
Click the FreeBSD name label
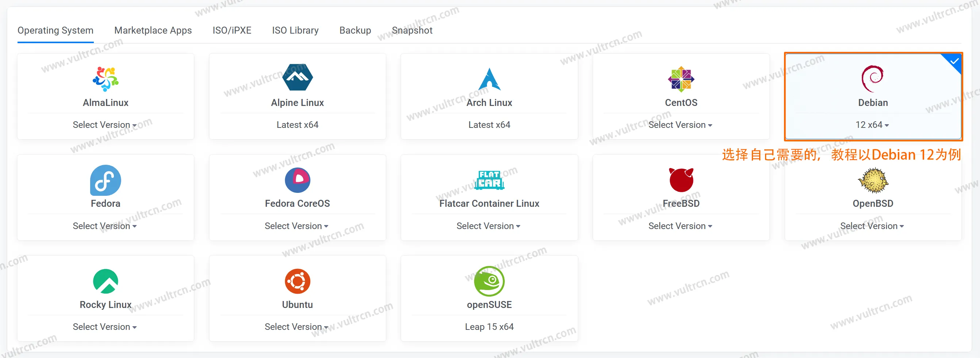pyautogui.click(x=681, y=203)
